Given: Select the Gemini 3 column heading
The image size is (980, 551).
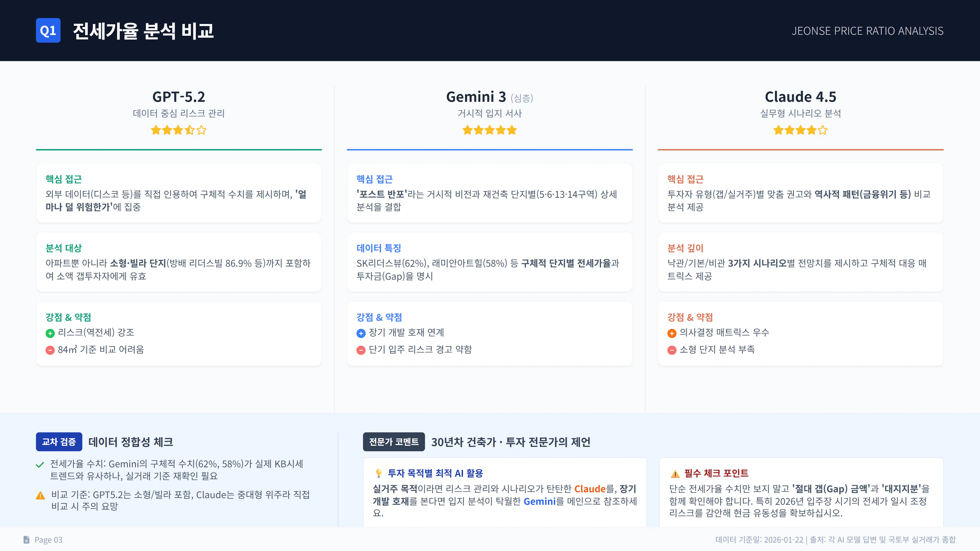Looking at the screenshot, I should pos(476,96).
